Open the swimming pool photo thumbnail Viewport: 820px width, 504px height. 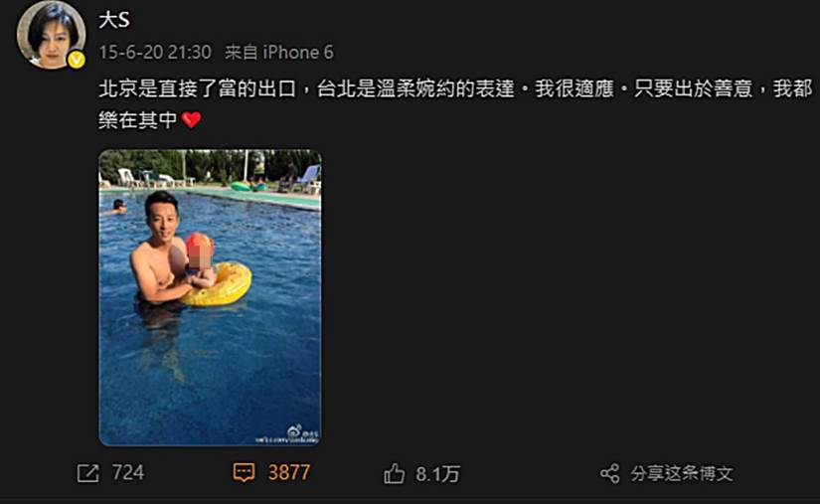(x=211, y=297)
